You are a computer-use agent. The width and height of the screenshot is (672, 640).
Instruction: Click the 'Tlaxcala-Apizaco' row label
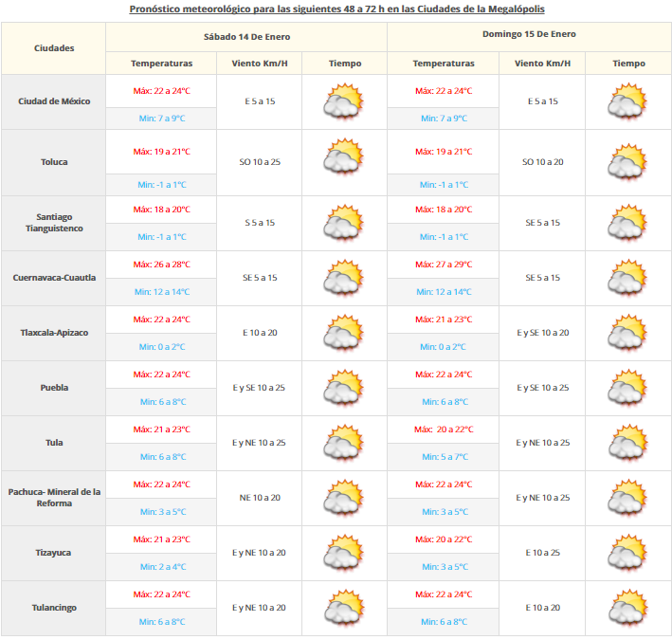pyautogui.click(x=54, y=333)
